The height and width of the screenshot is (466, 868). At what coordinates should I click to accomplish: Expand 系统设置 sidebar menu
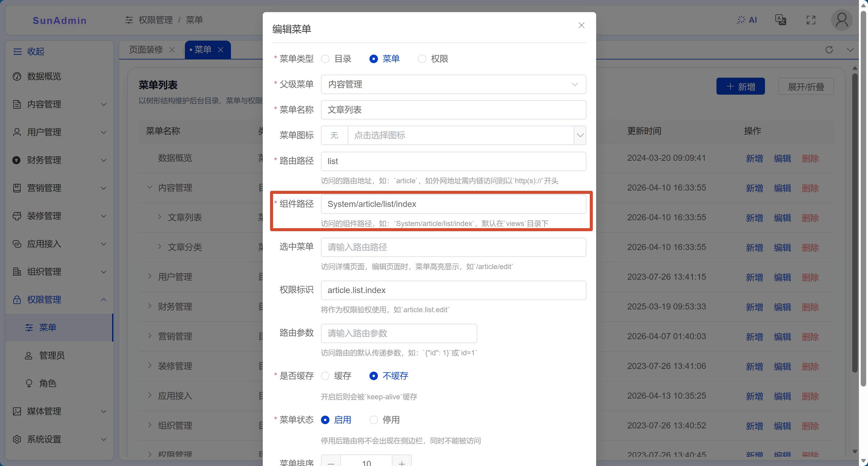(59, 439)
